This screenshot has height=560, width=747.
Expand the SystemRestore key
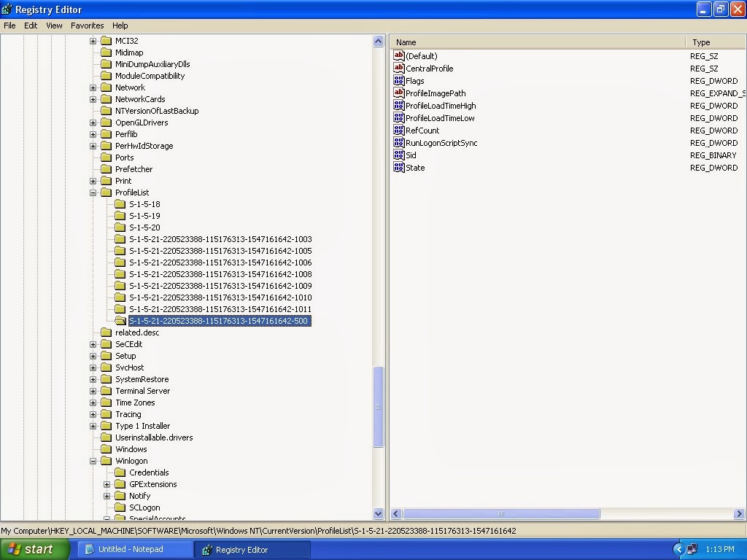pyautogui.click(x=93, y=379)
